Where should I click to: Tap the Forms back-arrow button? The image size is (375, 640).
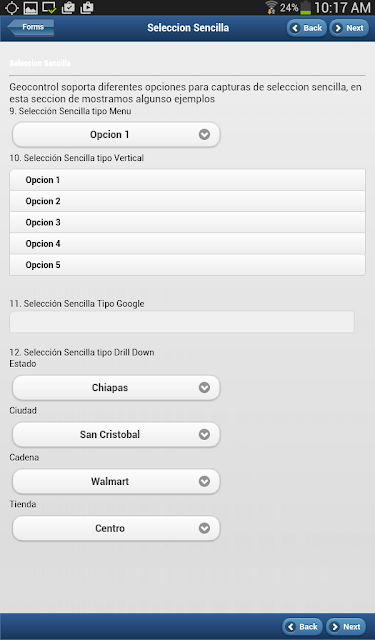coord(31,27)
